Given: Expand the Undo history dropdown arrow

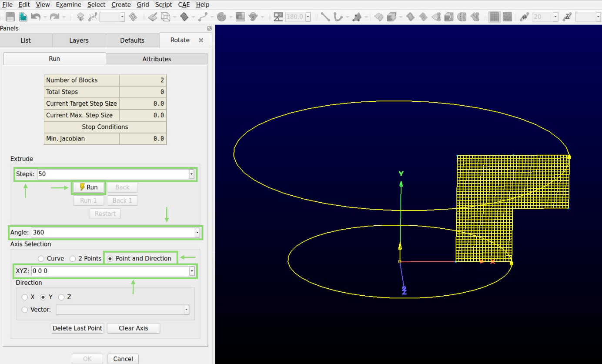Looking at the screenshot, I should tap(45, 17).
